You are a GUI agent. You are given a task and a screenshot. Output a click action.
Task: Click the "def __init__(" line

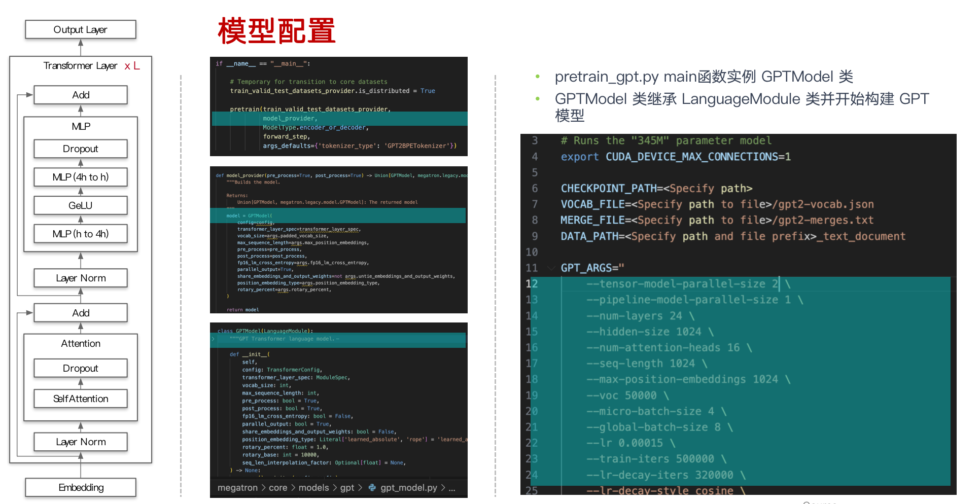[250, 354]
